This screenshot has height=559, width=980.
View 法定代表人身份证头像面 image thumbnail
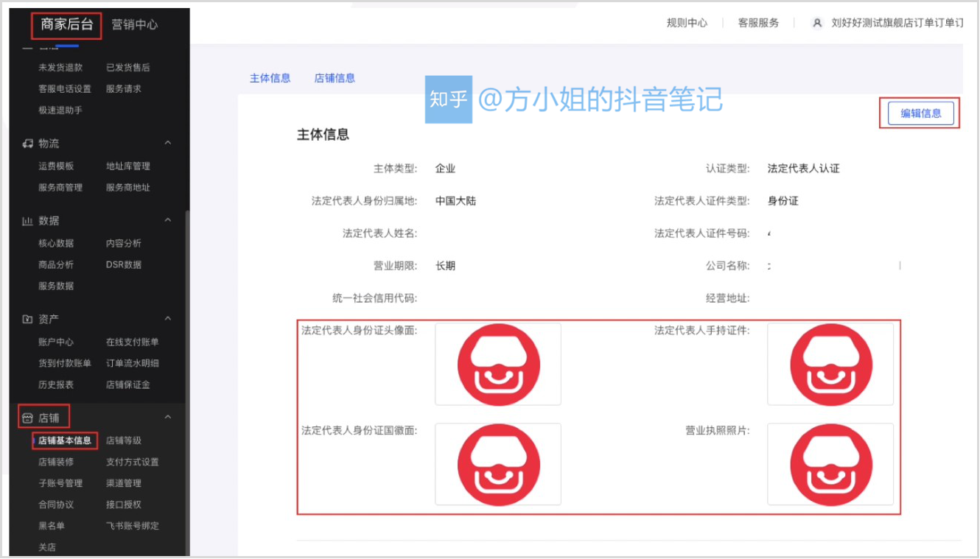tap(498, 364)
